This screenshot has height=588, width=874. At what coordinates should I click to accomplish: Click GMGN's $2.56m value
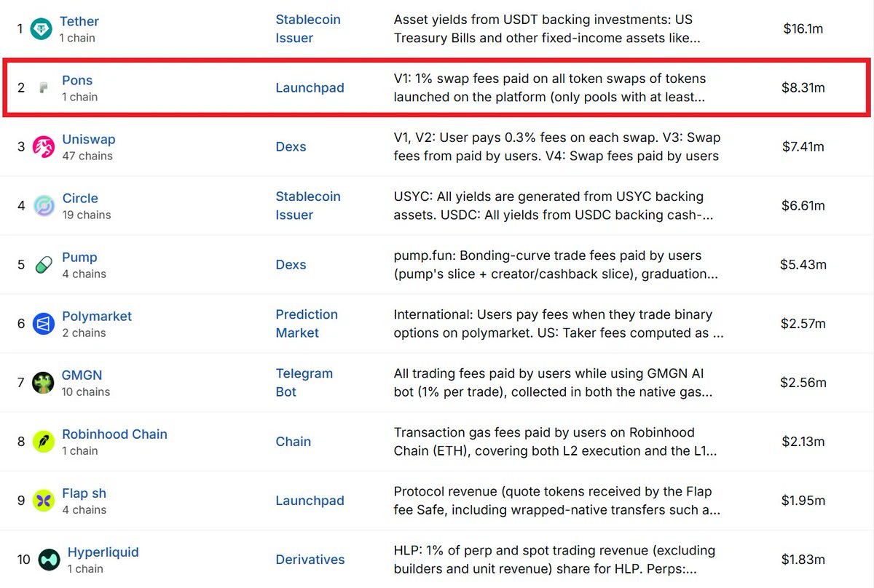tap(803, 383)
